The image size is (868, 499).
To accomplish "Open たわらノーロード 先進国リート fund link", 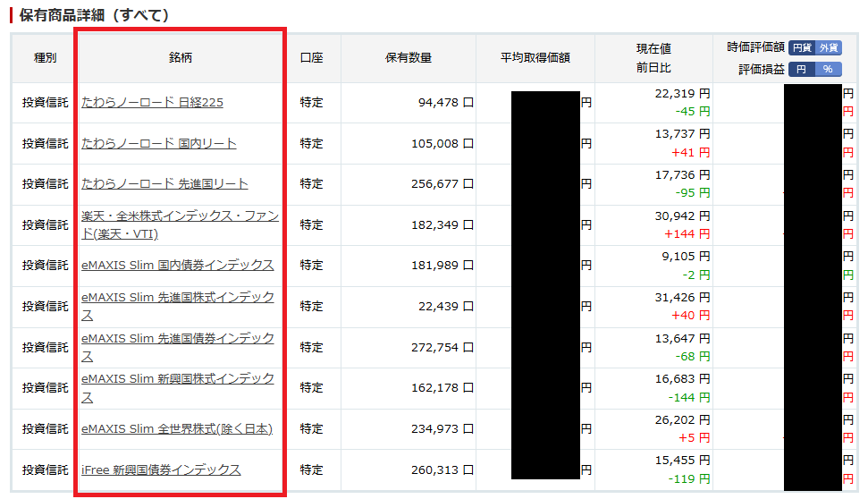I will [x=164, y=184].
